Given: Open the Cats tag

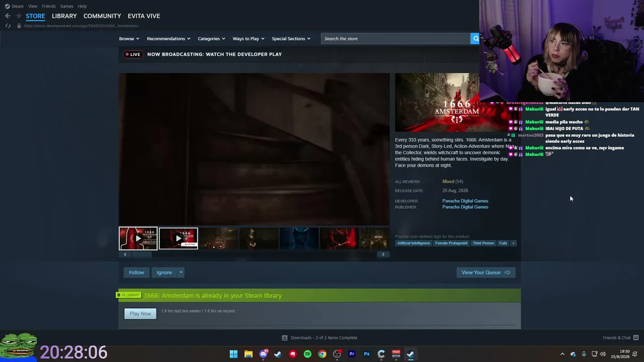Looking at the screenshot, I should [503, 243].
